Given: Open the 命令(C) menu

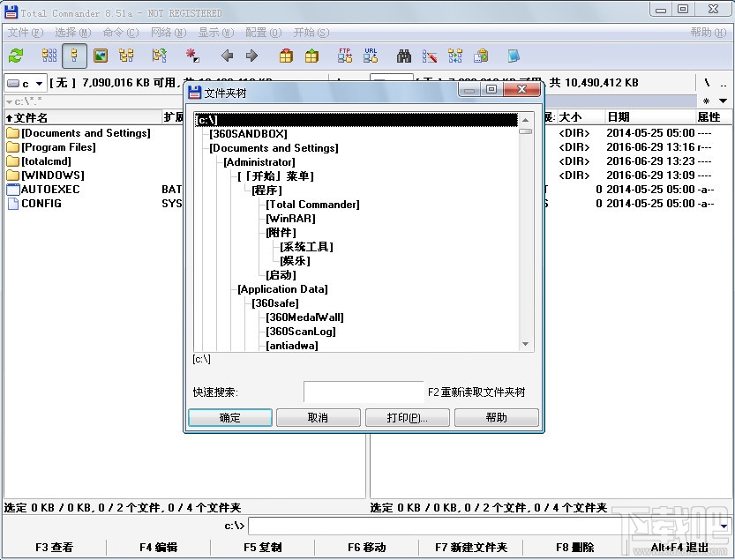Looking at the screenshot, I should (x=121, y=33).
